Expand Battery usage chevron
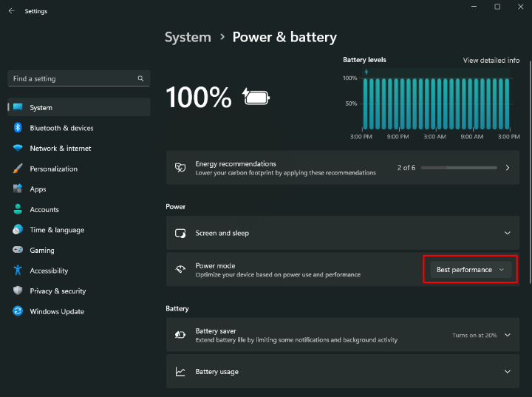The image size is (532, 397). 507,372
